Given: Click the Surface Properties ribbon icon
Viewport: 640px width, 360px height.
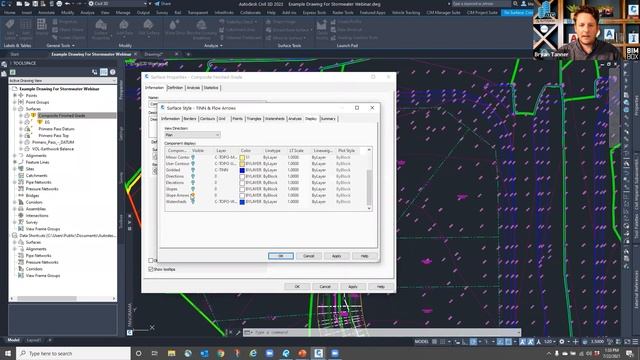Looking at the screenshot, I should (101, 25).
